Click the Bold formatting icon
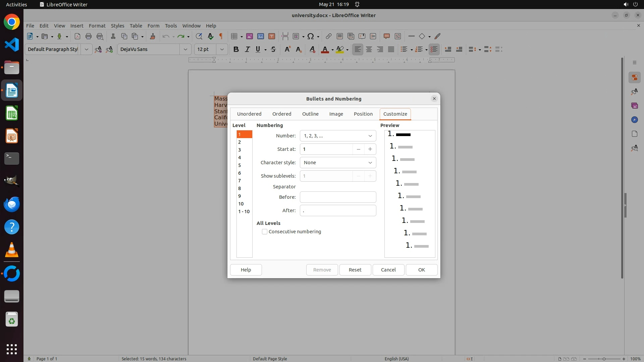This screenshot has height=362, width=644. (236, 49)
